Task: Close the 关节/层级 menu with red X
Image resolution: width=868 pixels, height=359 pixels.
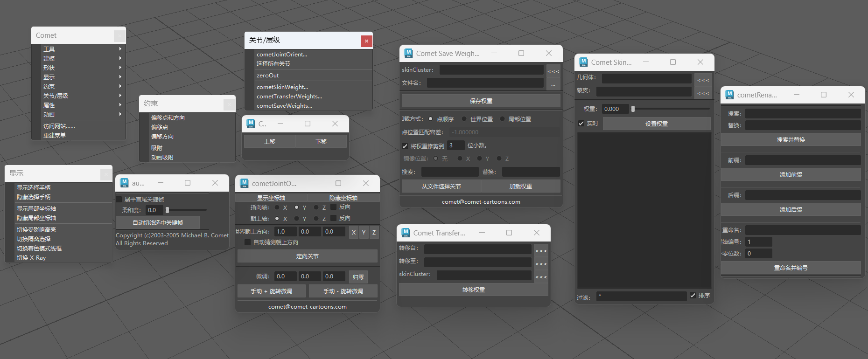Action: coord(366,41)
